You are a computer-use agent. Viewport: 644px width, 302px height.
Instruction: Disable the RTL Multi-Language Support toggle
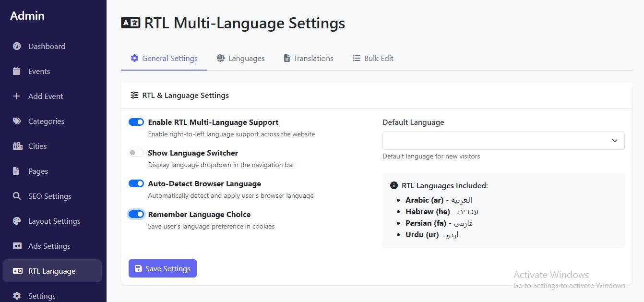(136, 122)
